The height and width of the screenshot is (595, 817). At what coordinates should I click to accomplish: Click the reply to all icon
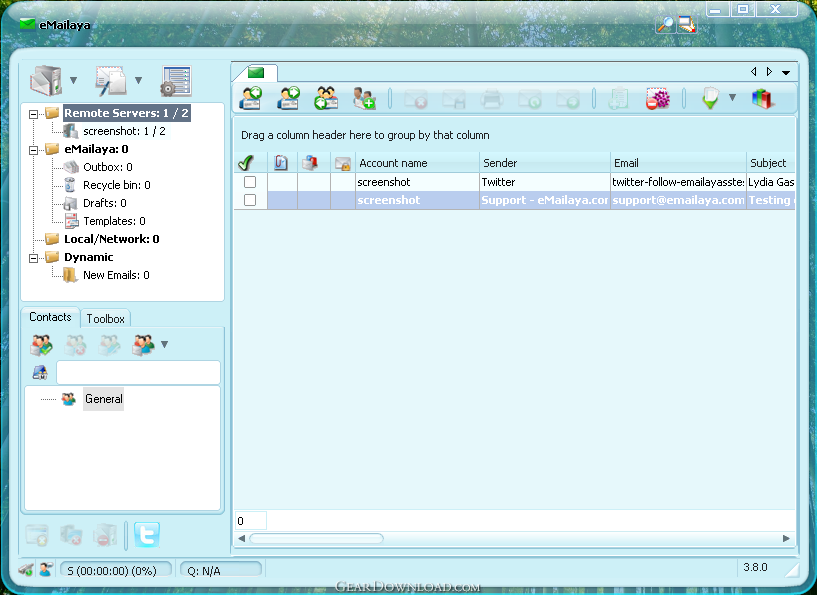[x=326, y=98]
